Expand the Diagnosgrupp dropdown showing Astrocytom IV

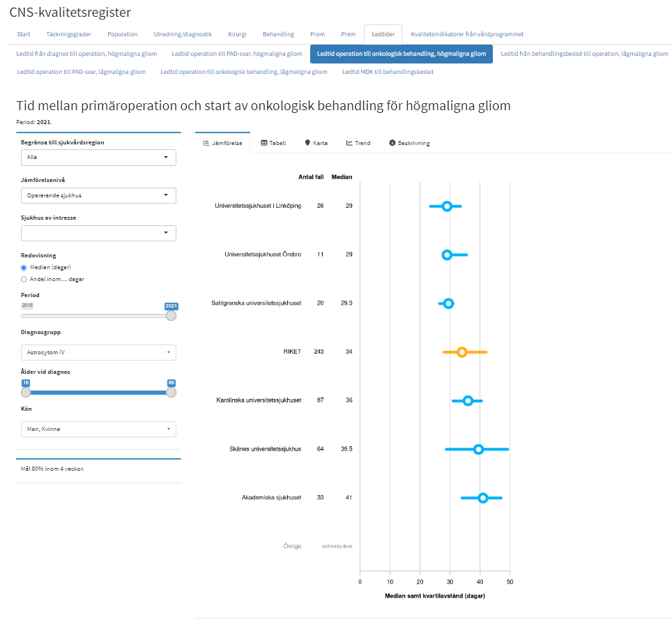98,353
